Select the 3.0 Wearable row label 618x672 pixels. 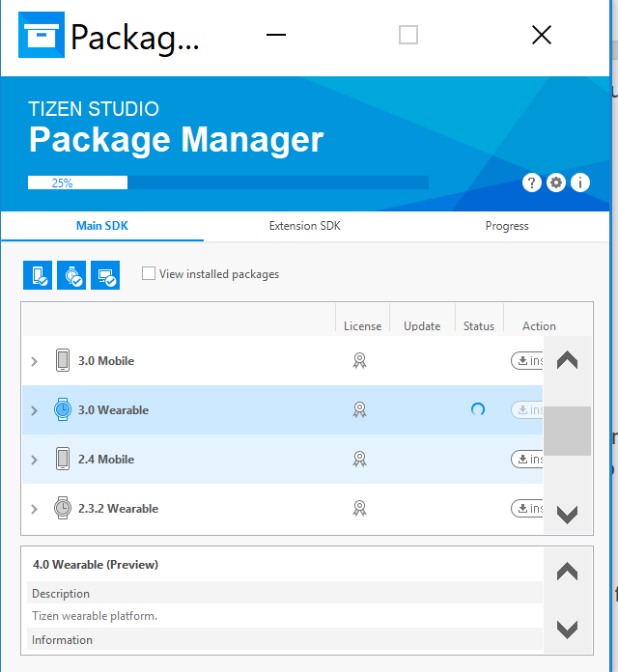pos(113,410)
